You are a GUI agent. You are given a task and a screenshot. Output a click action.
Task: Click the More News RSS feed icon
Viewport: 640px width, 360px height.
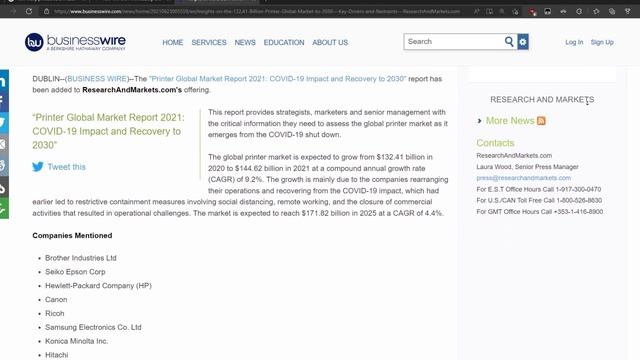[x=541, y=121]
